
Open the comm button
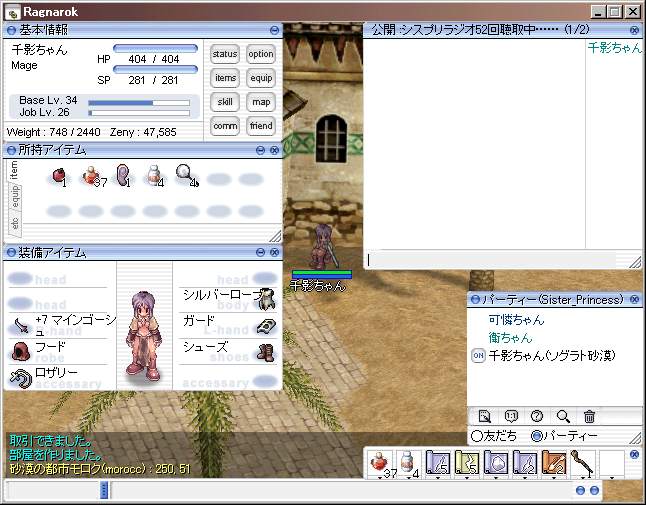[x=225, y=126]
